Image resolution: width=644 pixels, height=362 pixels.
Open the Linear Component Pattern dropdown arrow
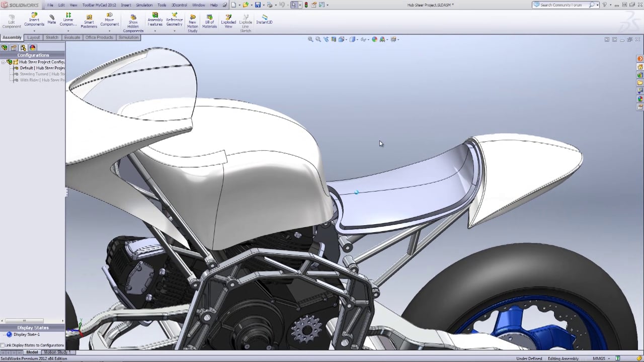pyautogui.click(x=68, y=31)
